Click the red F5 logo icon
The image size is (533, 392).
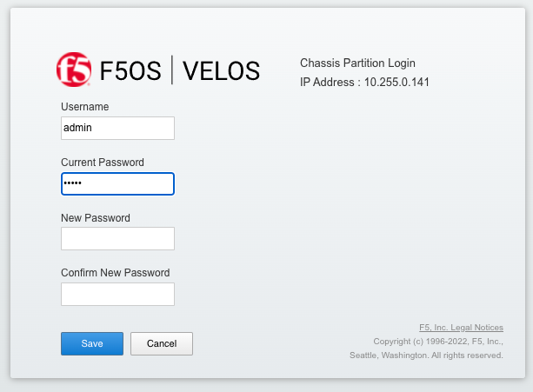(74, 70)
